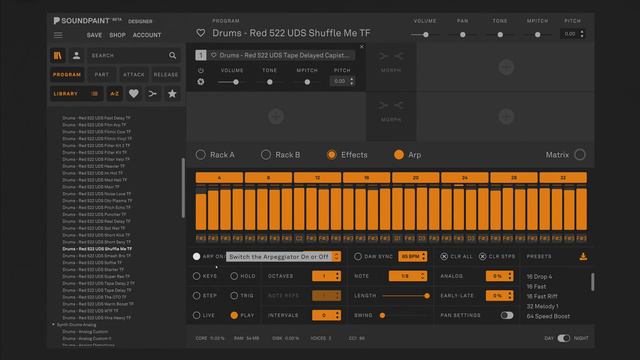This screenshot has width=640, height=360.
Task: Click CLR STPS clear steps icon
Action: 482,256
